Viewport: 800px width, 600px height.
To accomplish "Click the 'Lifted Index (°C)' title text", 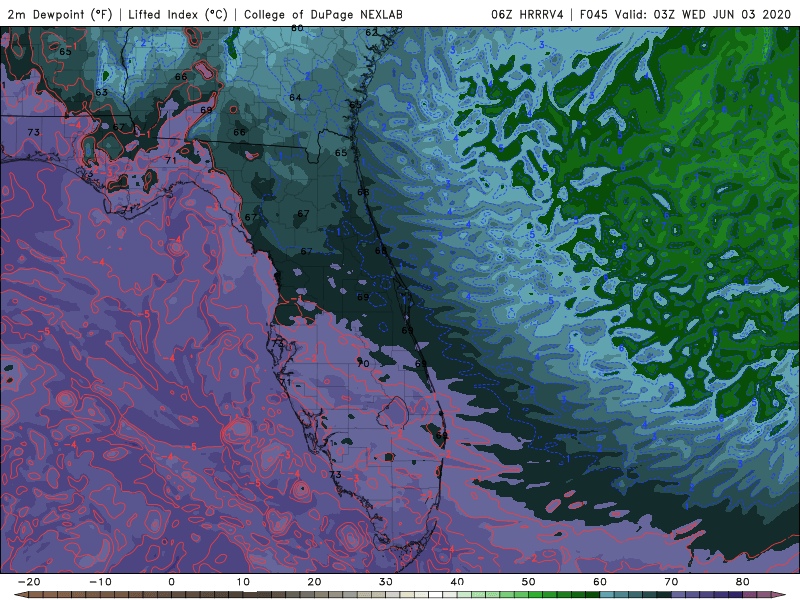I will pos(178,14).
